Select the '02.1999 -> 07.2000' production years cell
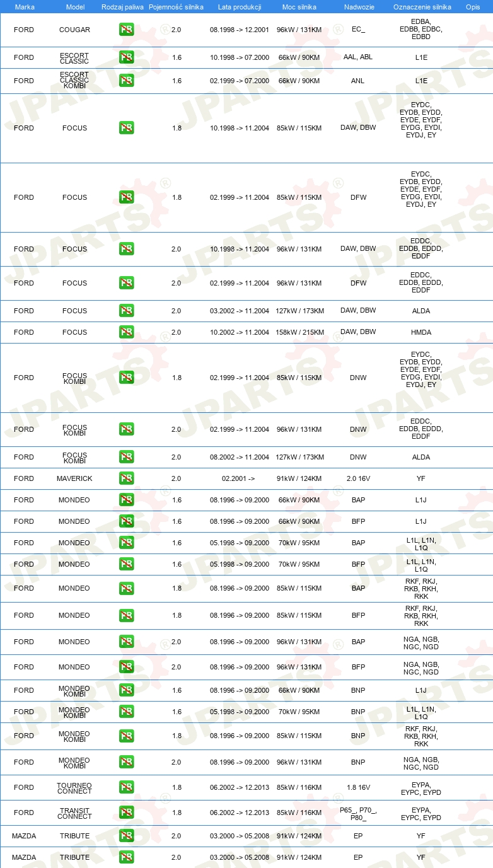The width and height of the screenshot is (493, 868). [x=240, y=81]
